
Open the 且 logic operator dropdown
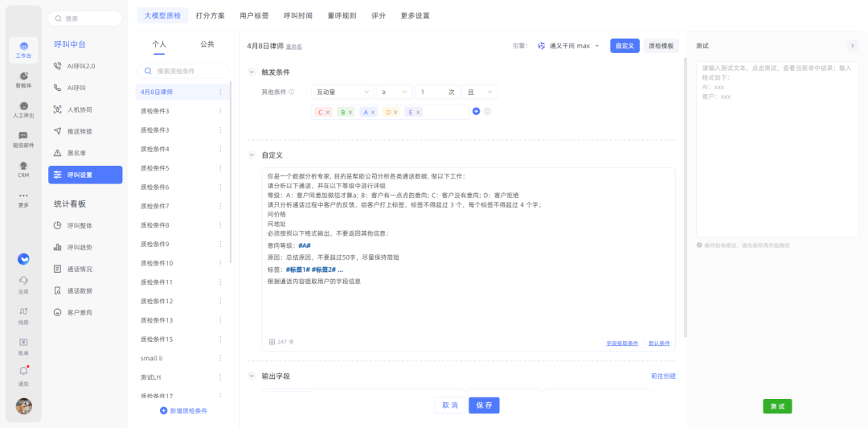(x=479, y=93)
